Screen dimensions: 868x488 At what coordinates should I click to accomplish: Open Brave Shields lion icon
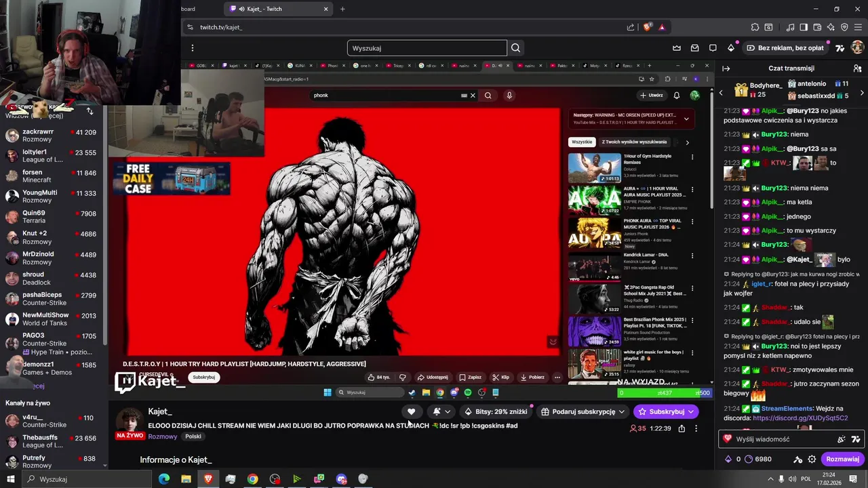point(647,27)
